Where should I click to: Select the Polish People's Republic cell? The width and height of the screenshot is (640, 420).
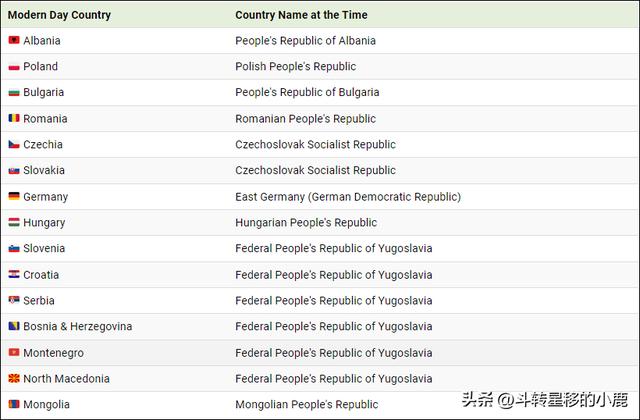pos(295,66)
